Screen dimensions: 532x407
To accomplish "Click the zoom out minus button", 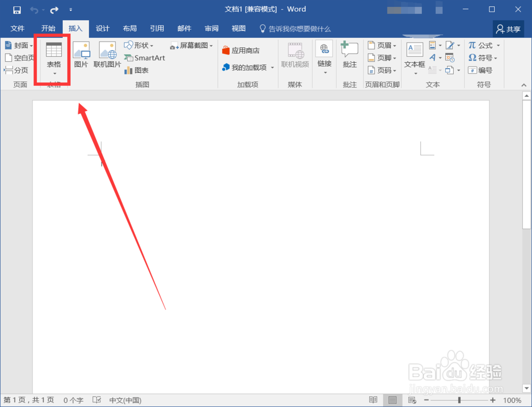I will [427, 400].
